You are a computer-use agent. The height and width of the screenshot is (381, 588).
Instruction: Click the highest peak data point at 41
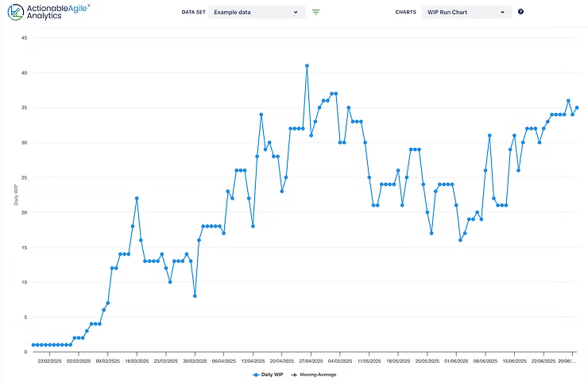pos(307,66)
